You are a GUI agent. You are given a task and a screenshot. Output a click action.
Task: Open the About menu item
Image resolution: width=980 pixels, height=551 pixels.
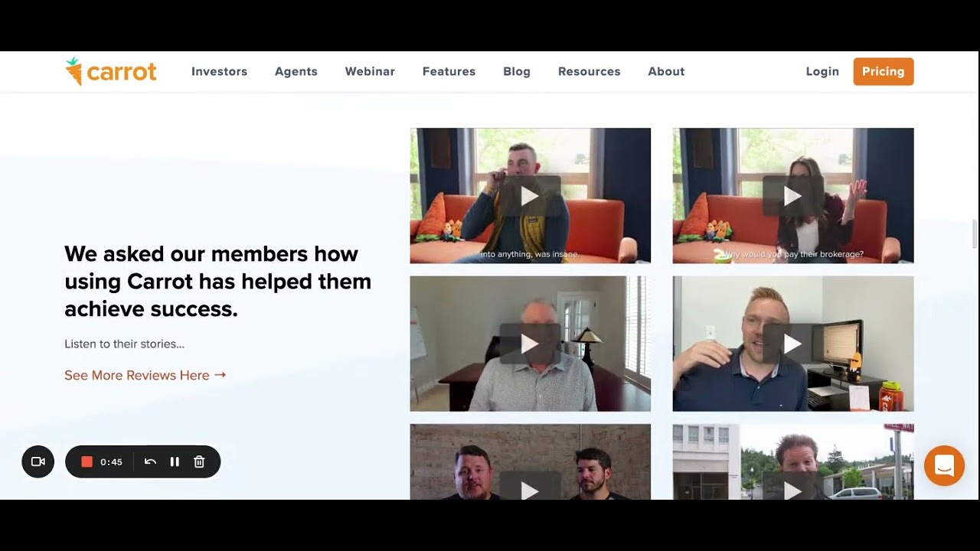[x=666, y=71]
